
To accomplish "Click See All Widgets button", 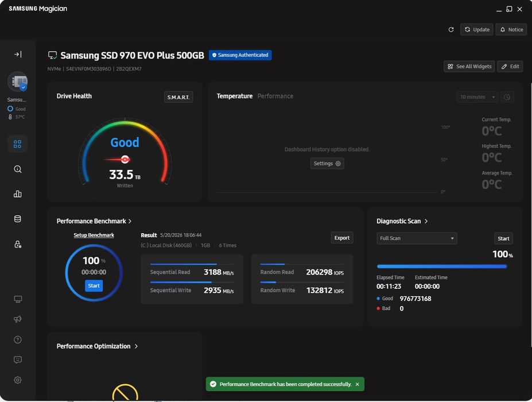I will coord(469,67).
